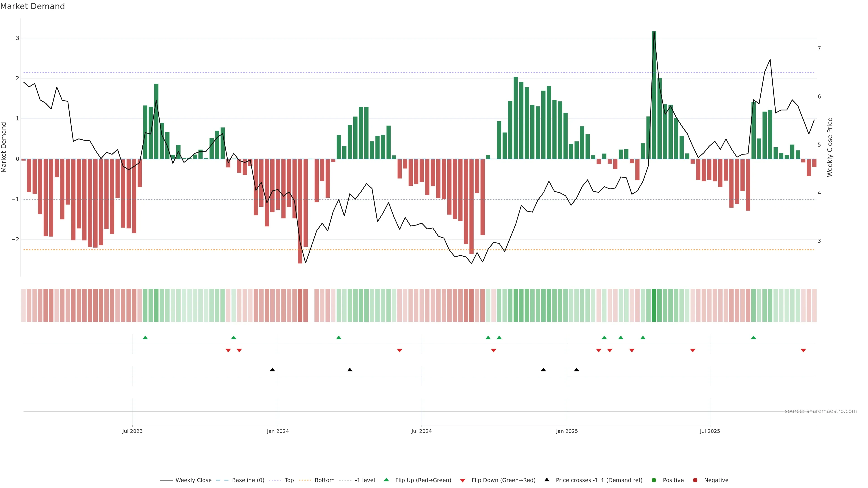
Task: Click the red Flip Down legend triangle icon
Action: click(x=463, y=481)
